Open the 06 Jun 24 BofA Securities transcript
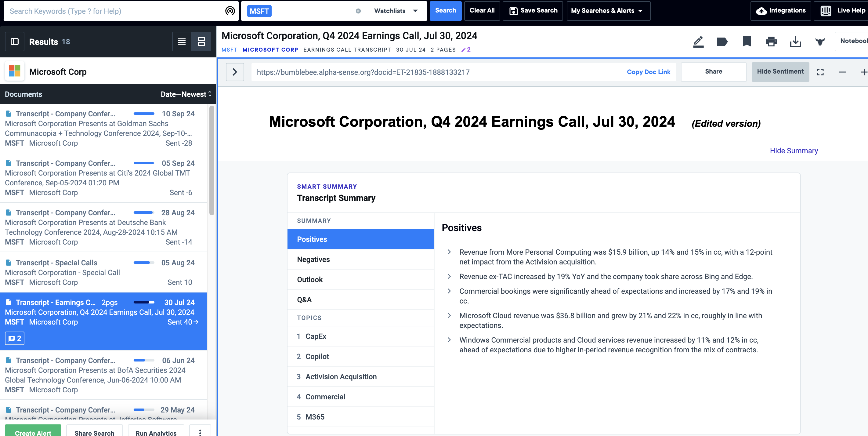 click(103, 375)
